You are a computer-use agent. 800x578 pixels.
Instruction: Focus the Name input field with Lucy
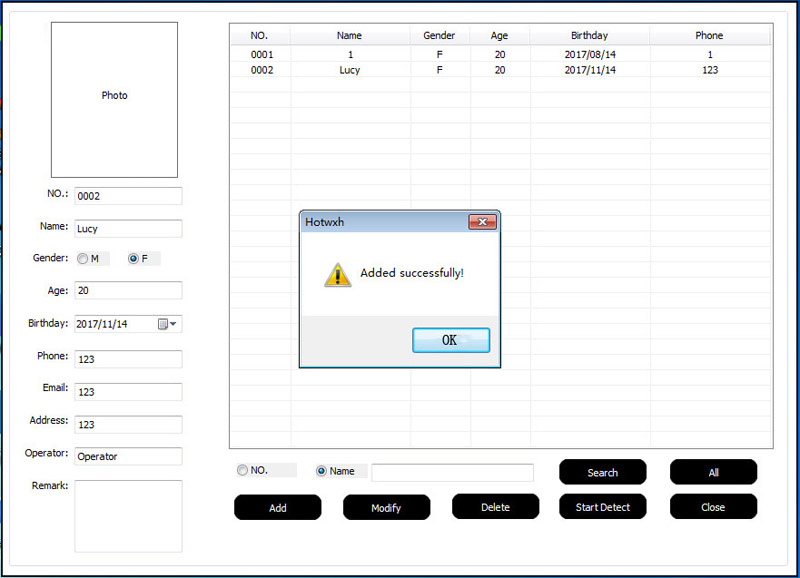[x=128, y=229]
